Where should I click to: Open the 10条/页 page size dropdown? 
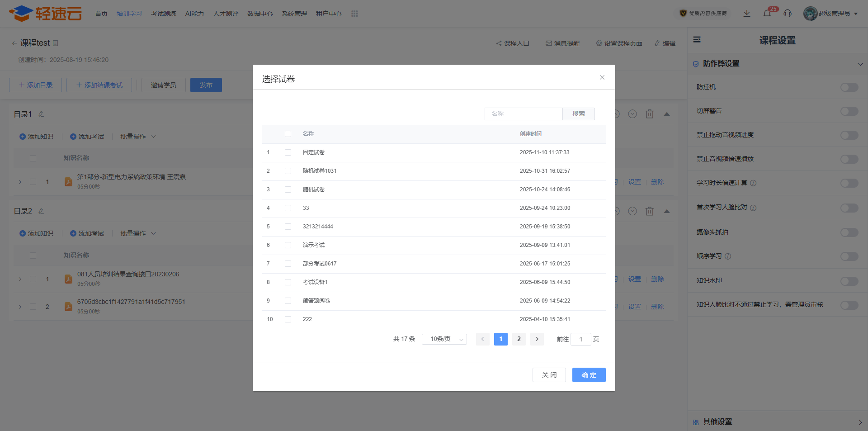pos(444,339)
